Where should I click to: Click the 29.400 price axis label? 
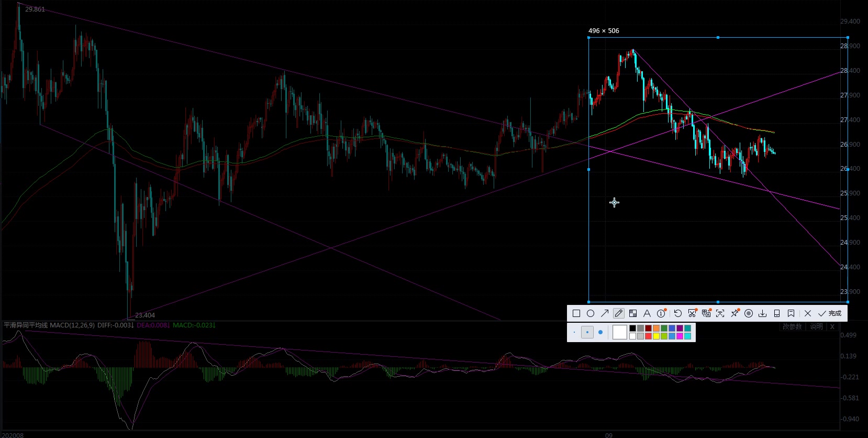pos(850,21)
